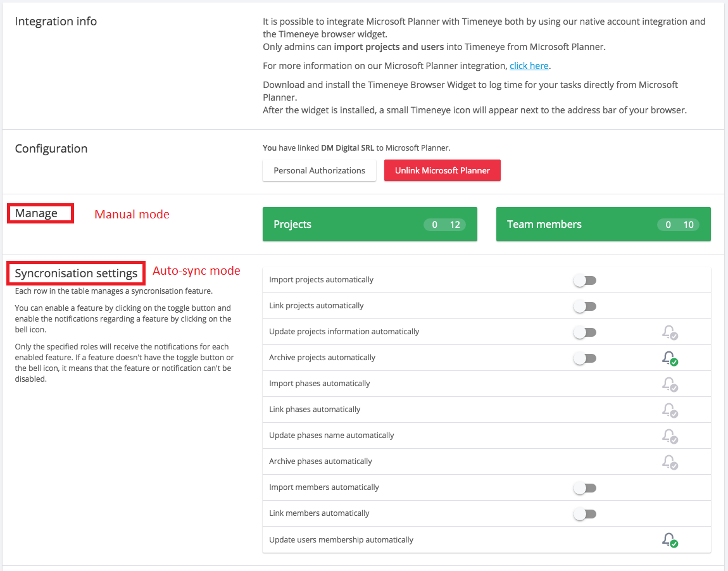728x571 pixels.
Task: Enable Import projects automatically toggle
Action: 584,280
